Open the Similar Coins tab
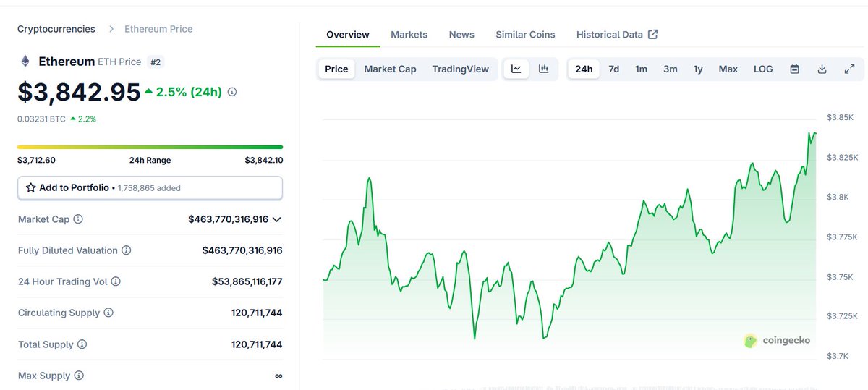868x390 pixels. pos(525,34)
